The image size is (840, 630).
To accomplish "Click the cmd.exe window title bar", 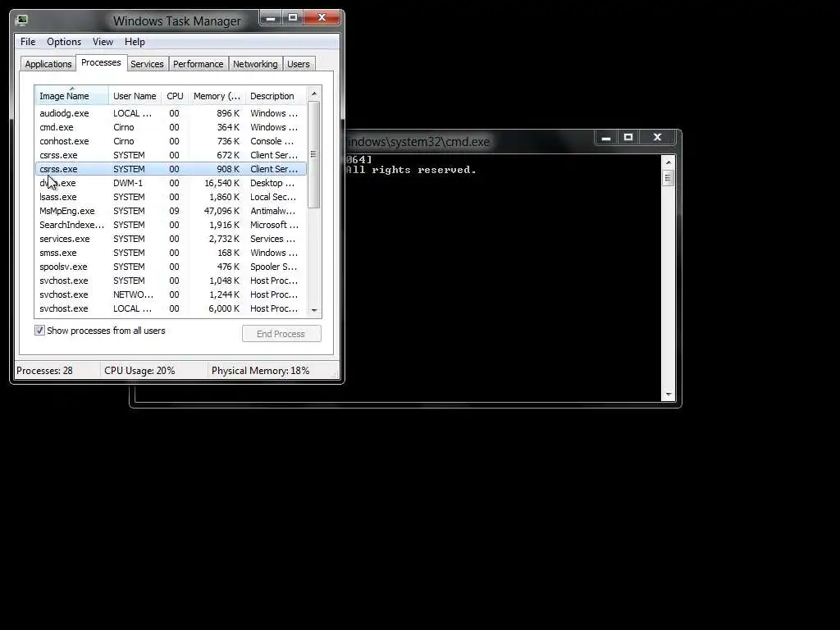I will click(x=468, y=141).
